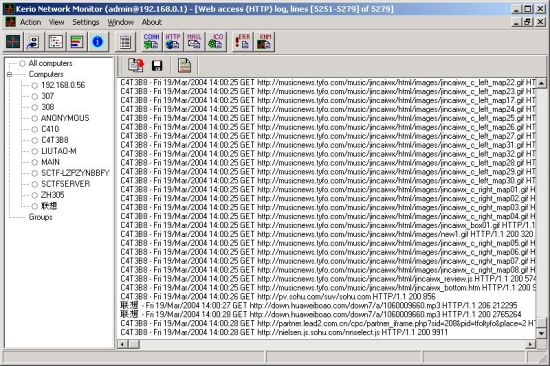The height and width of the screenshot is (366, 550).
Task: Click the vertical scrollbar down arrow
Action: coord(541,333)
